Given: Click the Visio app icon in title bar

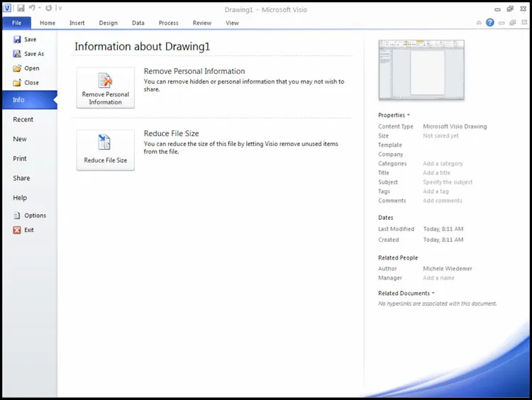Looking at the screenshot, I should point(7,8).
